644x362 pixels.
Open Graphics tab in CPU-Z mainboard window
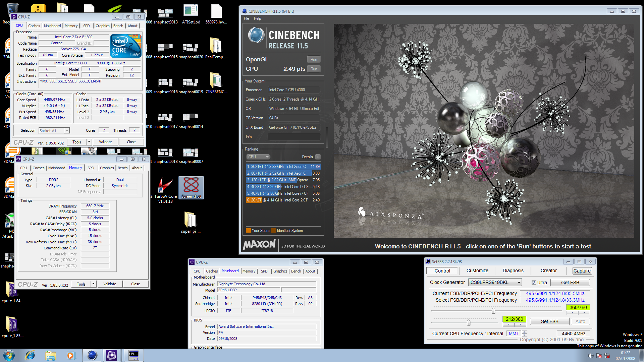[x=280, y=271]
